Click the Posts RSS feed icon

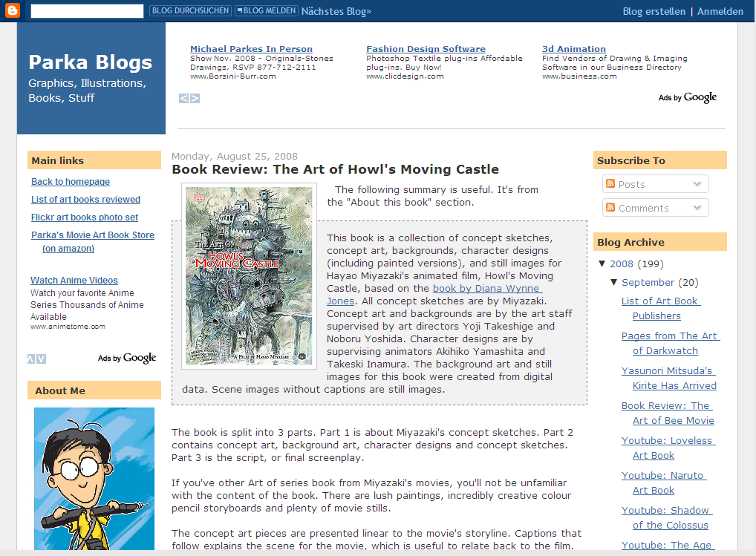[x=610, y=183]
